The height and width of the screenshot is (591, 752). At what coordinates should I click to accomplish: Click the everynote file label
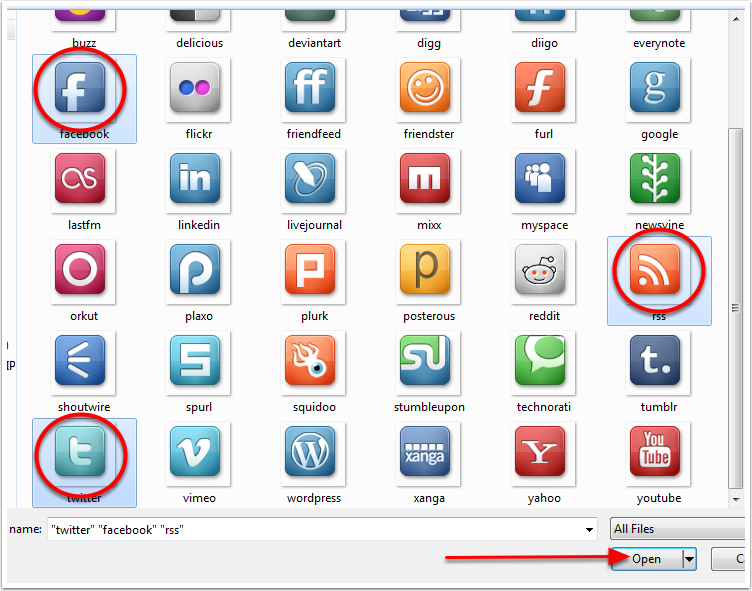(x=659, y=44)
